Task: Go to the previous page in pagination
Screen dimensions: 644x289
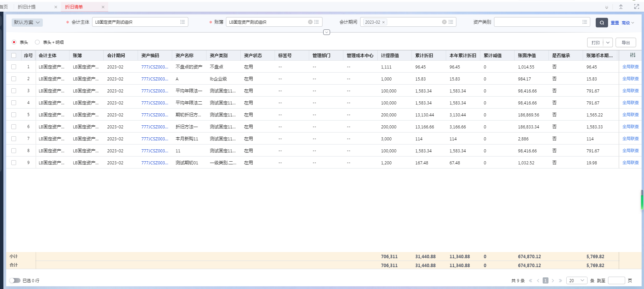Action: point(538,280)
